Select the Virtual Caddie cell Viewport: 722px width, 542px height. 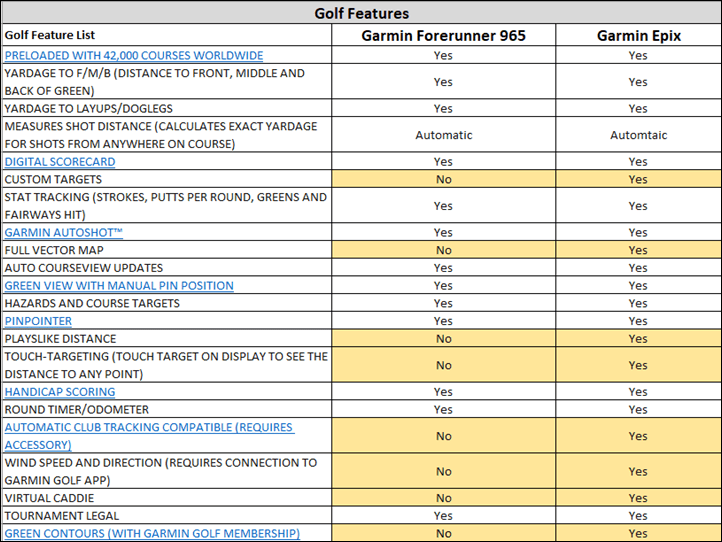(167, 498)
